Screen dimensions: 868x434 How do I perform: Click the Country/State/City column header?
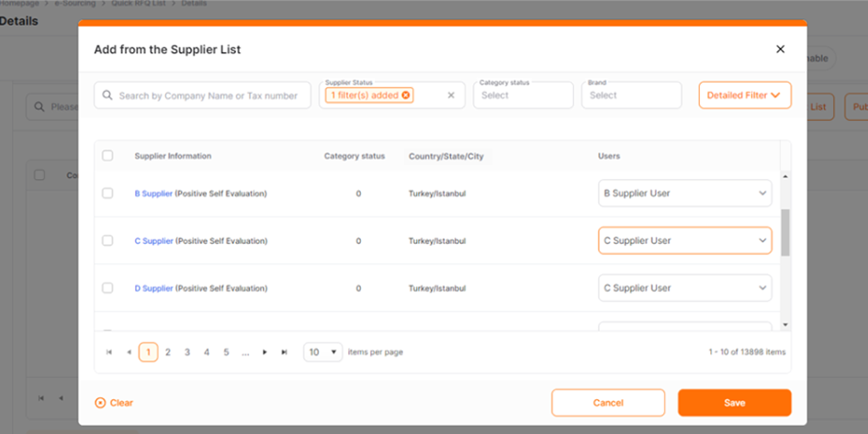pos(446,157)
